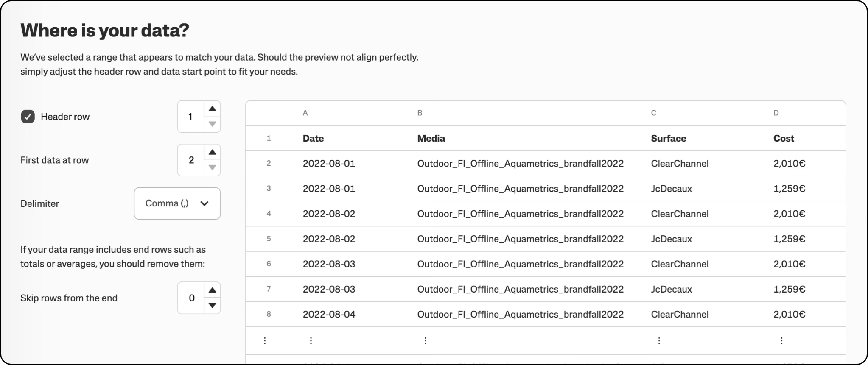
Task: Increment First data at row value
Action: (212, 152)
